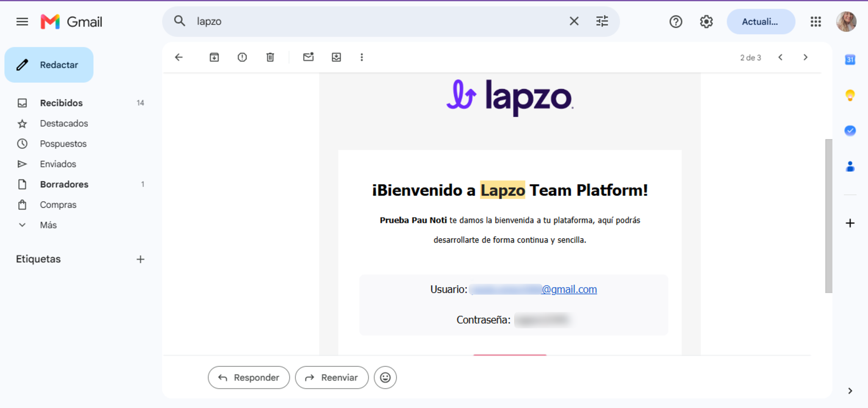Click the email vertical scrollbar
This screenshot has height=408, width=868.
coord(829,216)
